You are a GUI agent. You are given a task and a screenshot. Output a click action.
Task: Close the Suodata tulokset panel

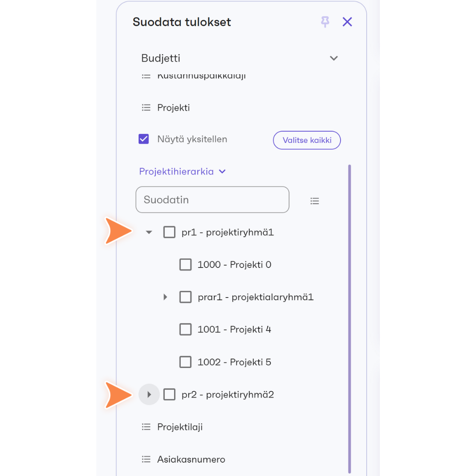coord(347,22)
